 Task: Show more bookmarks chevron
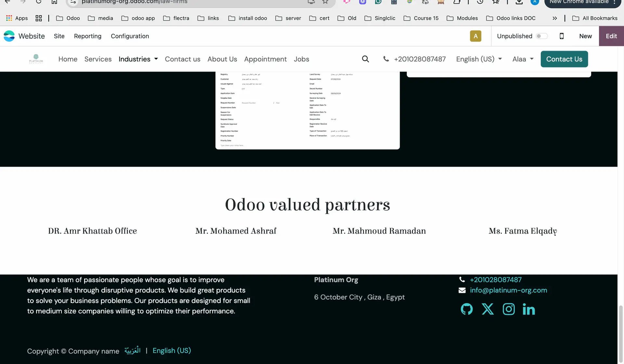click(555, 18)
